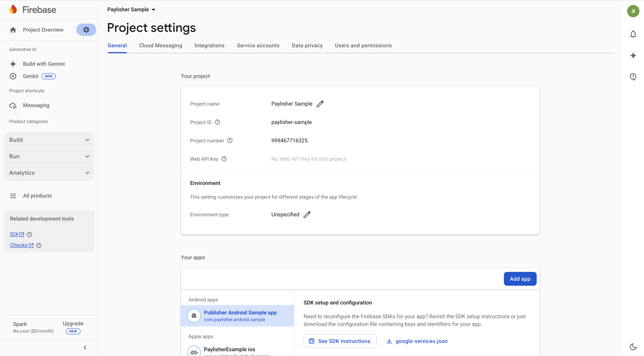This screenshot has height=356, width=644.
Task: Click the Firebase wordmark
Action: tap(39, 10)
